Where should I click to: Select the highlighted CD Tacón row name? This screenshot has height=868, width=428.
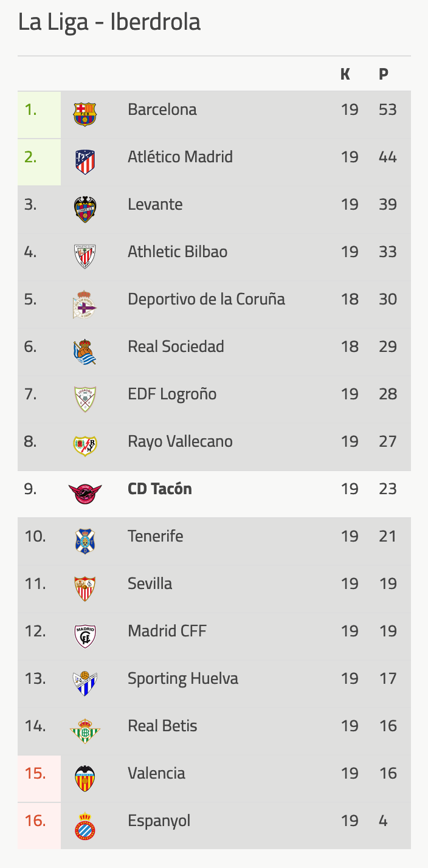pos(160,489)
